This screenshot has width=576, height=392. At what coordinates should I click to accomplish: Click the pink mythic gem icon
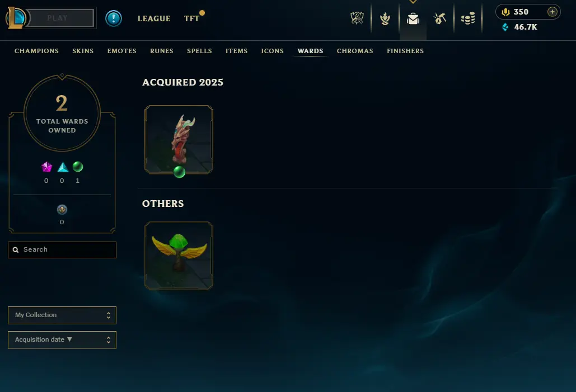[46, 167]
